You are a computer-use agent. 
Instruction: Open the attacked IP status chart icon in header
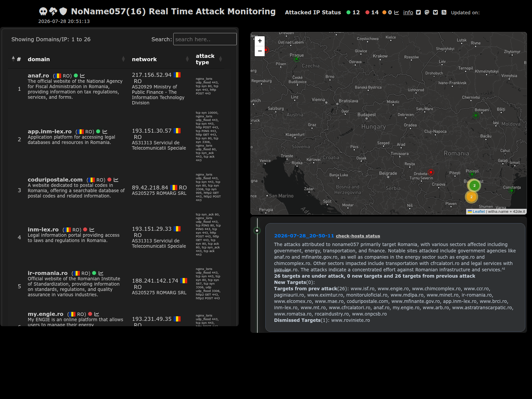[396, 13]
